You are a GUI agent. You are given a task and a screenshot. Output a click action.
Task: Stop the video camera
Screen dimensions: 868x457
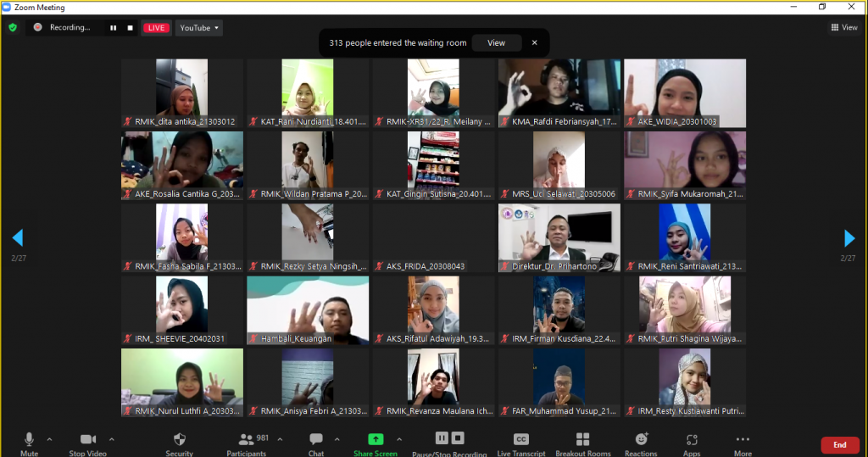(88, 444)
